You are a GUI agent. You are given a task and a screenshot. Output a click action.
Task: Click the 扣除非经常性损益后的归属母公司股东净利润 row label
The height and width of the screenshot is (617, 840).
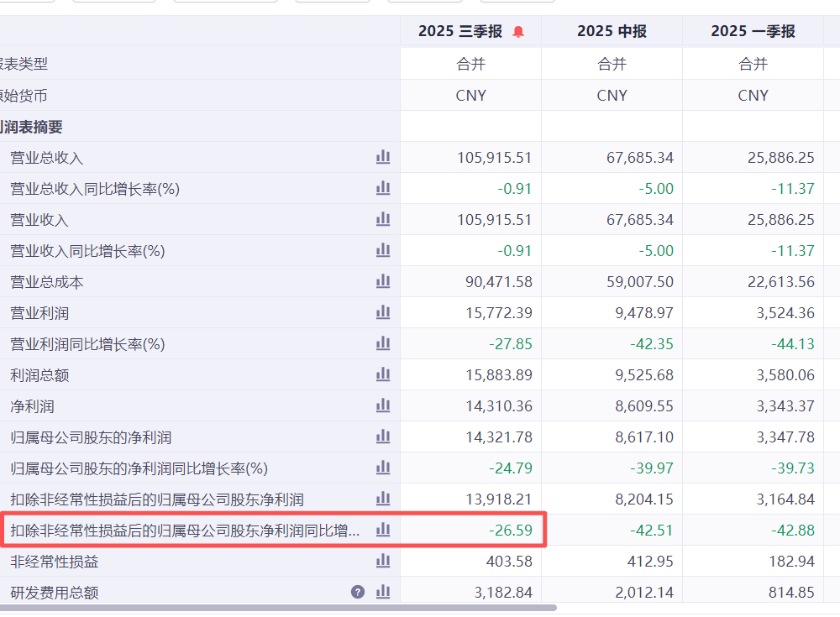tap(157, 499)
